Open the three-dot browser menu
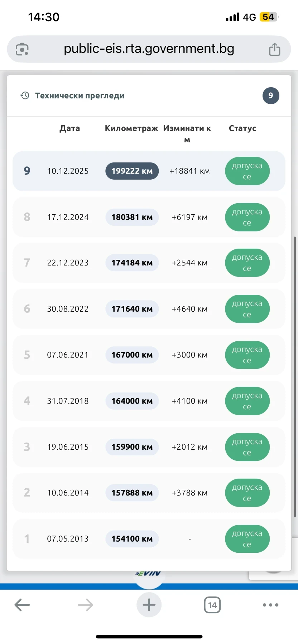The height and width of the screenshot is (644, 298). [x=270, y=605]
